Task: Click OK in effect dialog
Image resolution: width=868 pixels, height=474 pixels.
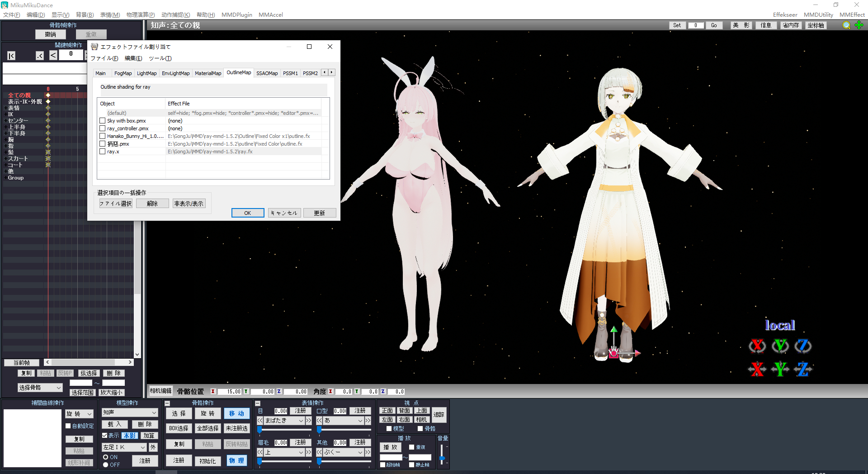Action: point(248,213)
